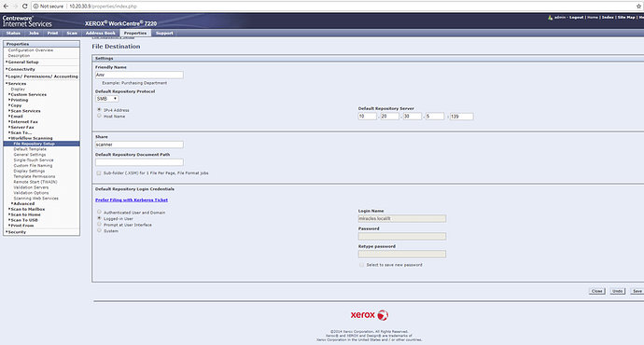The width and height of the screenshot is (644, 345).
Task: Click the Index link in header
Action: (608, 17)
